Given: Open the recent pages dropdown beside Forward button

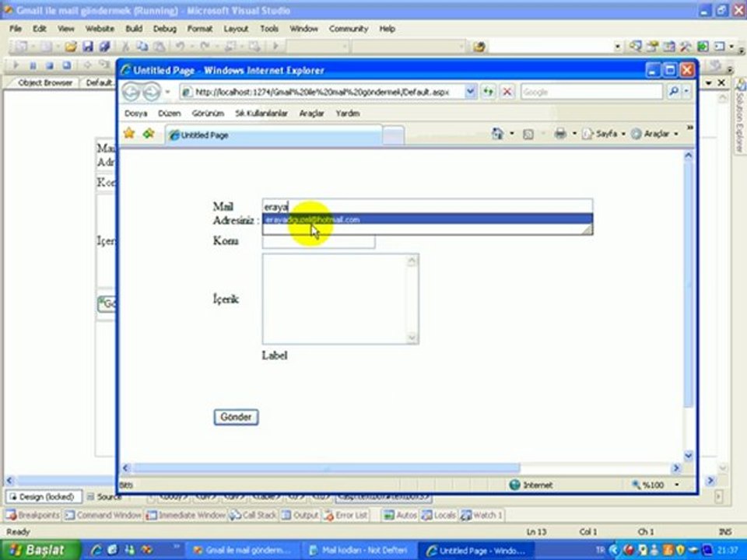Looking at the screenshot, I should click(x=167, y=92).
